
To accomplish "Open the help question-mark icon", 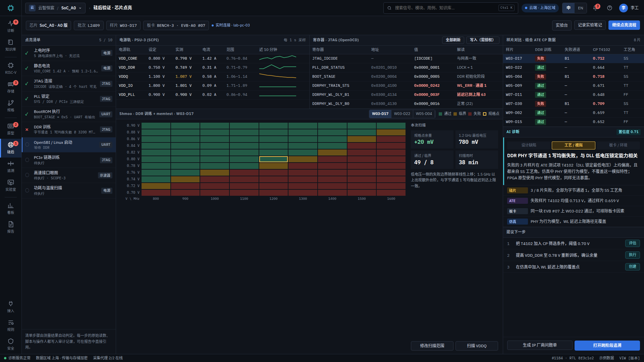I will coord(609,8).
